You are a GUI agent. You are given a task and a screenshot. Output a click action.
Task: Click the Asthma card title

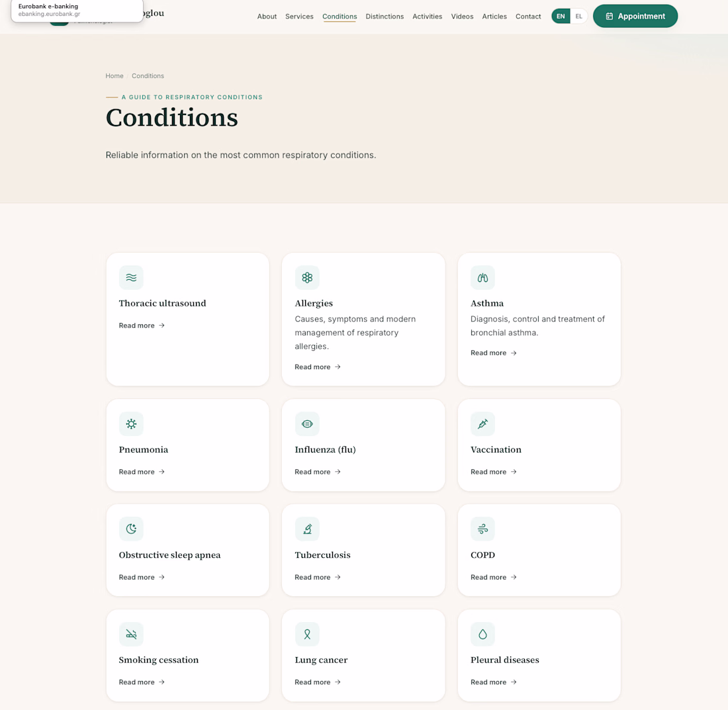click(487, 303)
